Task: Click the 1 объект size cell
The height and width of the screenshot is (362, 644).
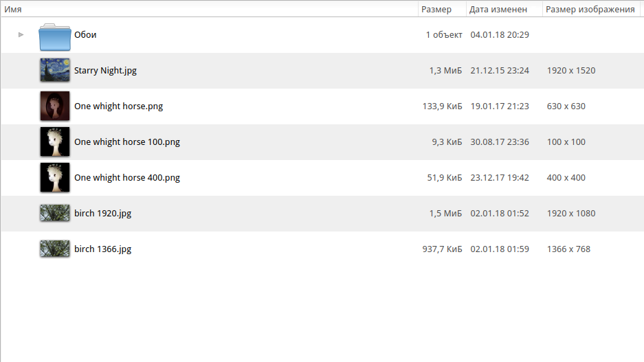Action: [444, 34]
